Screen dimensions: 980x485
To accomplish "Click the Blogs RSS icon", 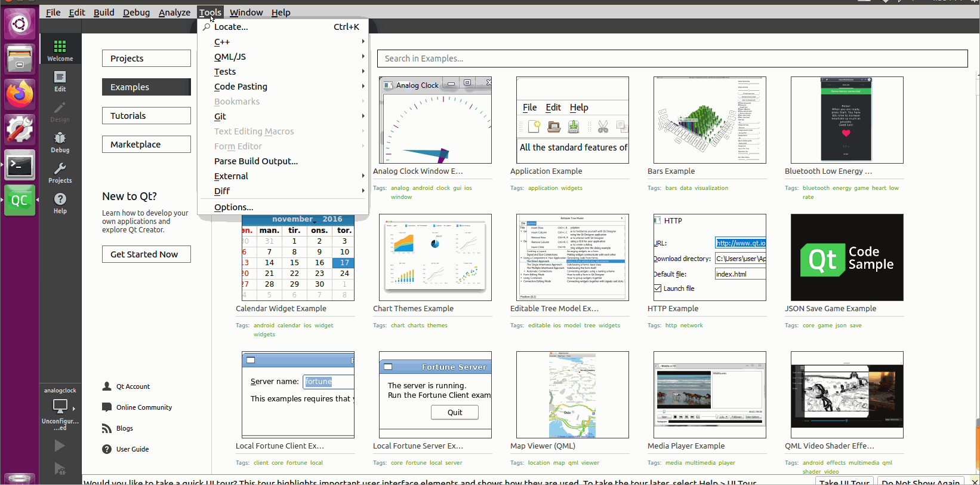I will tap(107, 428).
